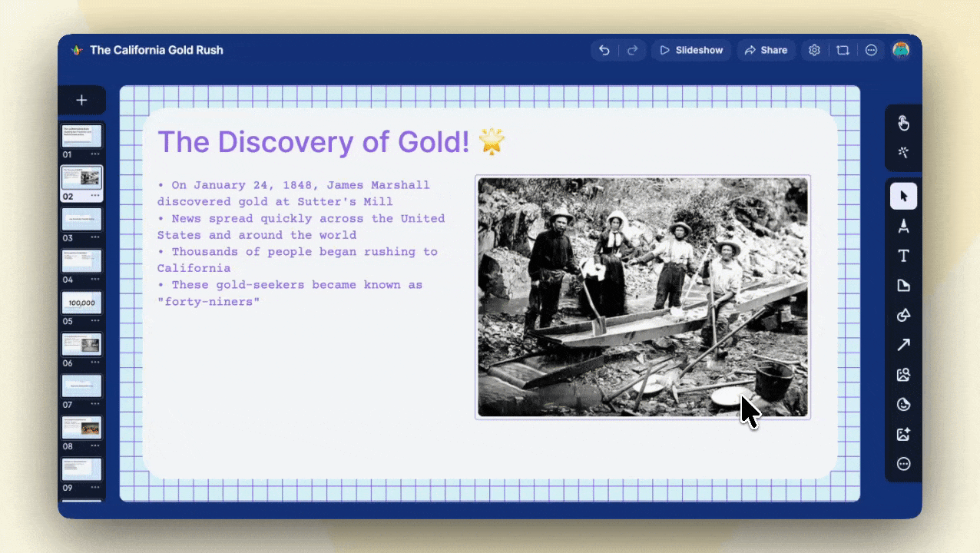Add a new slide with the plus button
Image resolution: width=980 pixels, height=553 pixels.
click(81, 100)
